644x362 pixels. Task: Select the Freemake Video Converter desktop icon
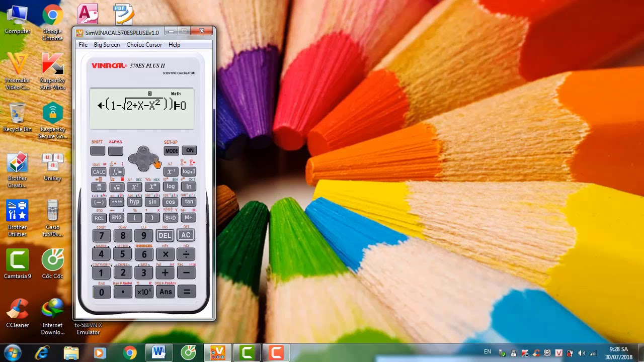(18, 71)
